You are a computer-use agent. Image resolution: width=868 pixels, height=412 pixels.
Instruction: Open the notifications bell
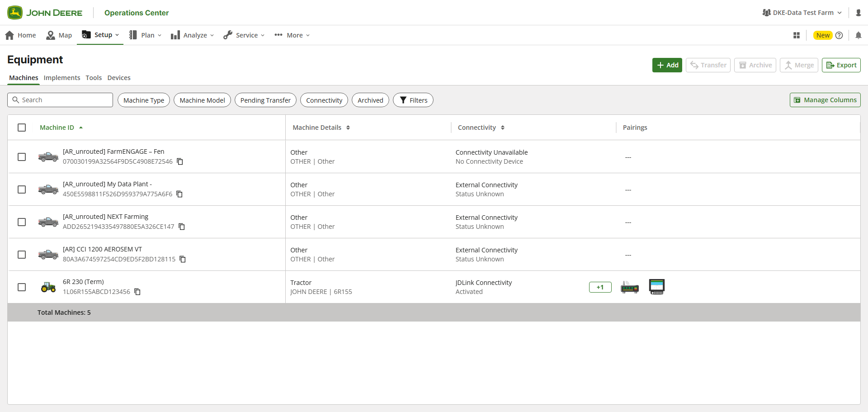pyautogui.click(x=858, y=35)
